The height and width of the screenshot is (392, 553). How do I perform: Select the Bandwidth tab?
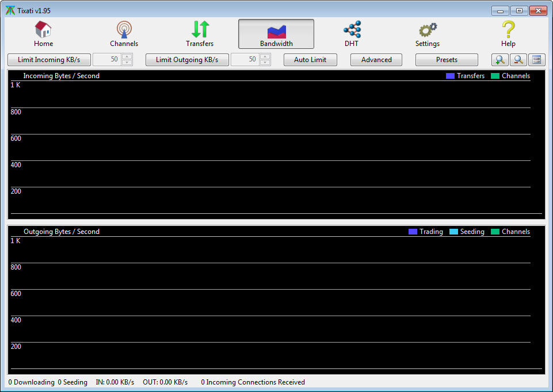point(276,34)
